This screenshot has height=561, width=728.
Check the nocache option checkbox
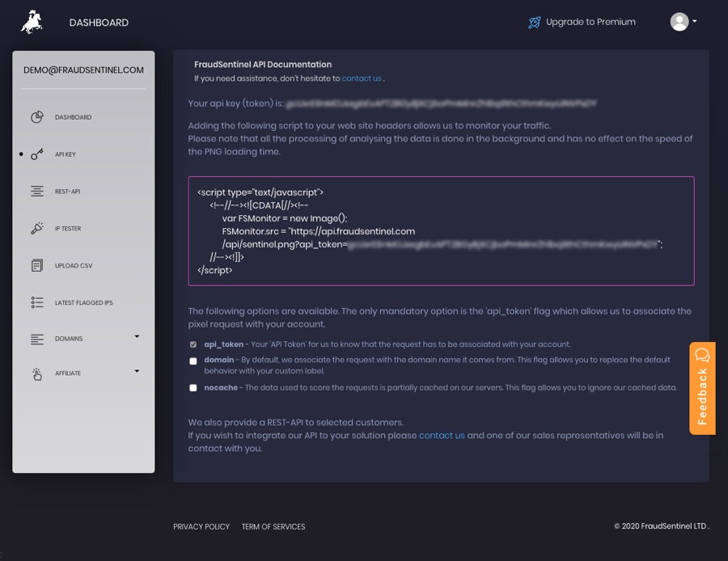(x=193, y=388)
